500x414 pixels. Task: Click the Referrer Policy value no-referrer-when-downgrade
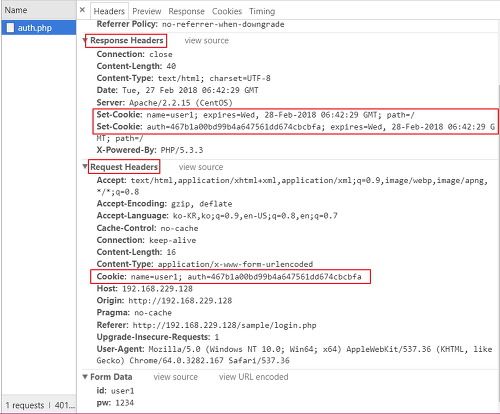223,24
